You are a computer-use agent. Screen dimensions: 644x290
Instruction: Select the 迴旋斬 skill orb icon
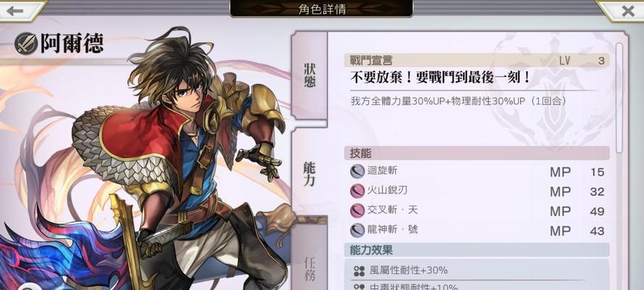357,171
